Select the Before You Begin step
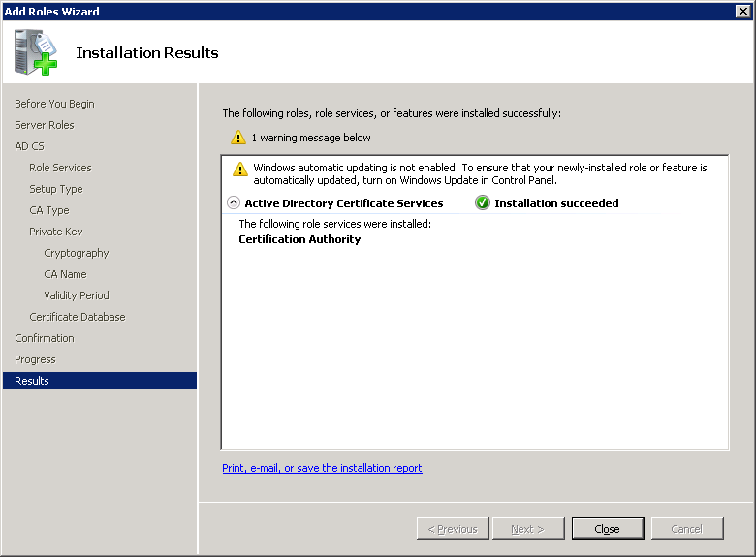The height and width of the screenshot is (557, 756). [x=54, y=104]
